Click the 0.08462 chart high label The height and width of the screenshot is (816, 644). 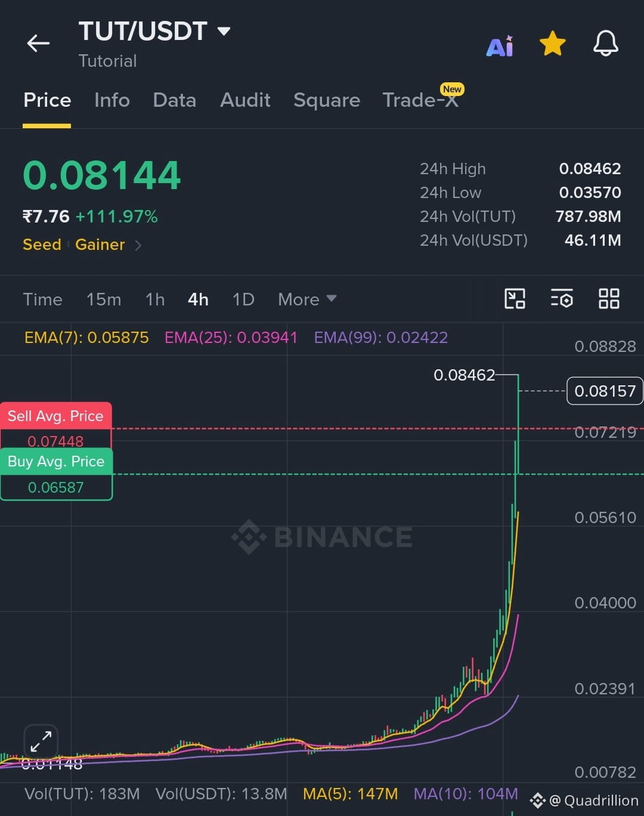[464, 375]
